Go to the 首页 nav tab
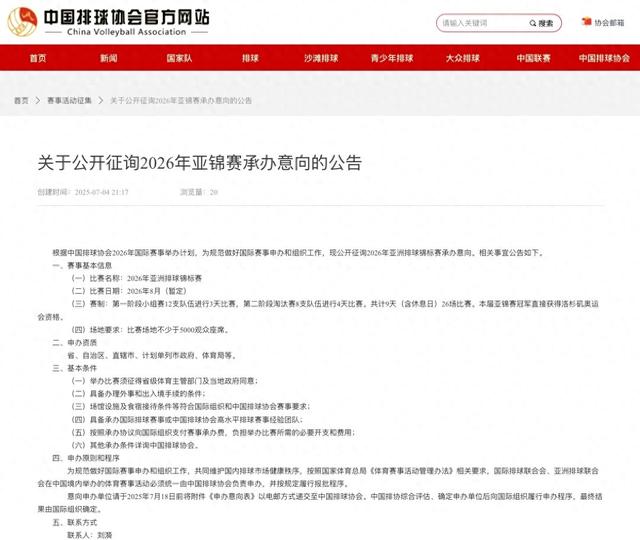The width and height of the screenshot is (640, 540). coord(37,58)
